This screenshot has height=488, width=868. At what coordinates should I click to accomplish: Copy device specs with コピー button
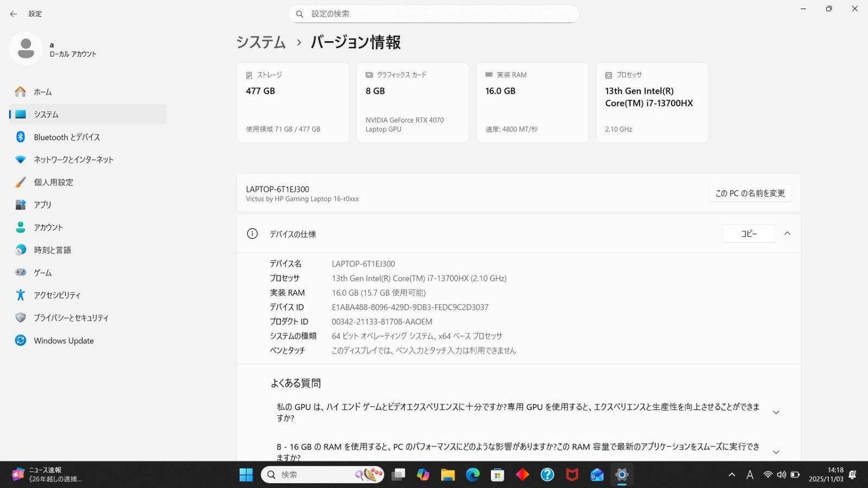click(x=749, y=234)
